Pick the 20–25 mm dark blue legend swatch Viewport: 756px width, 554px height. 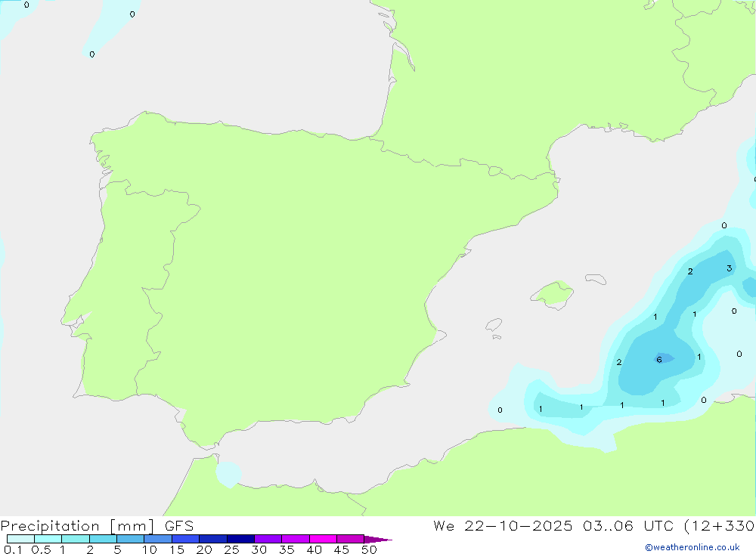(x=212, y=539)
